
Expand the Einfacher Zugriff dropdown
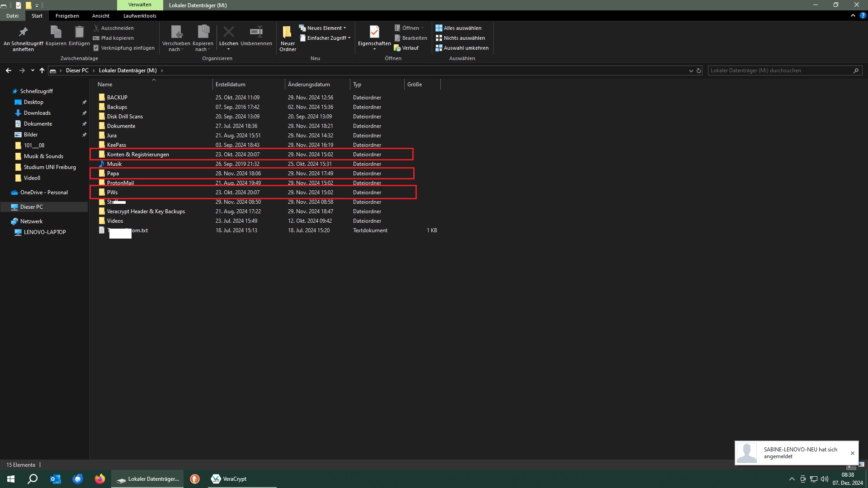pos(325,38)
